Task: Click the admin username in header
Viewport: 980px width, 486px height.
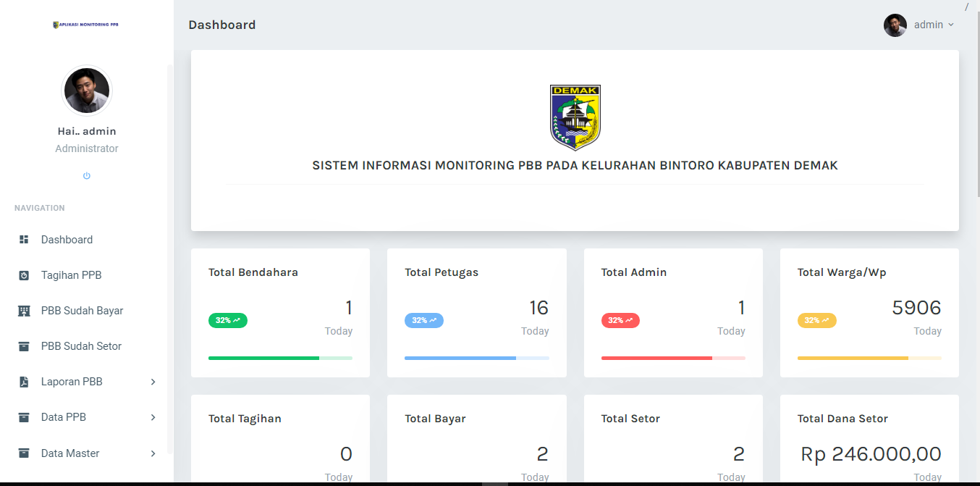Action: [x=929, y=25]
